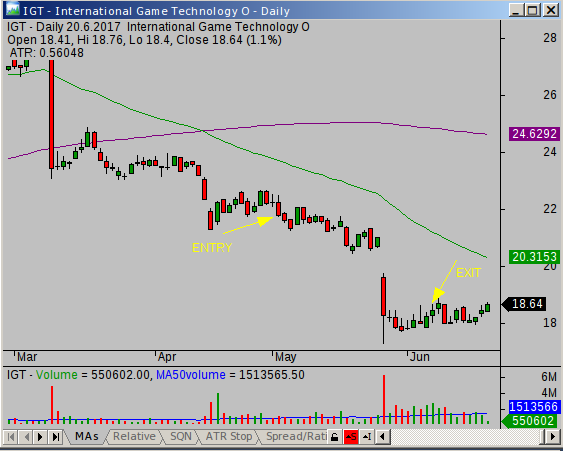Click the ATR: 0.56048 indicator text
Image resolution: width=563 pixels, height=451 pixels.
click(46, 53)
